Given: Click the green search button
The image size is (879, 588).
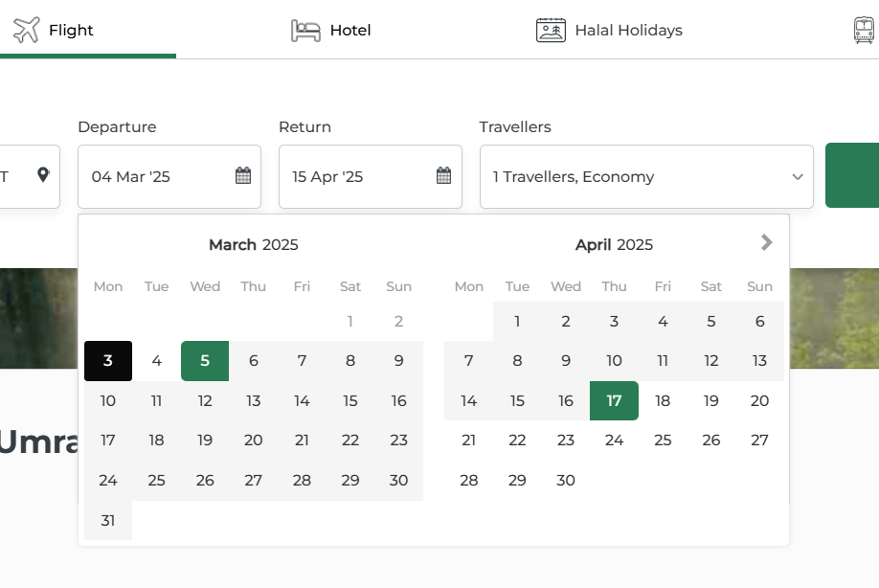Looking at the screenshot, I should [852, 176].
